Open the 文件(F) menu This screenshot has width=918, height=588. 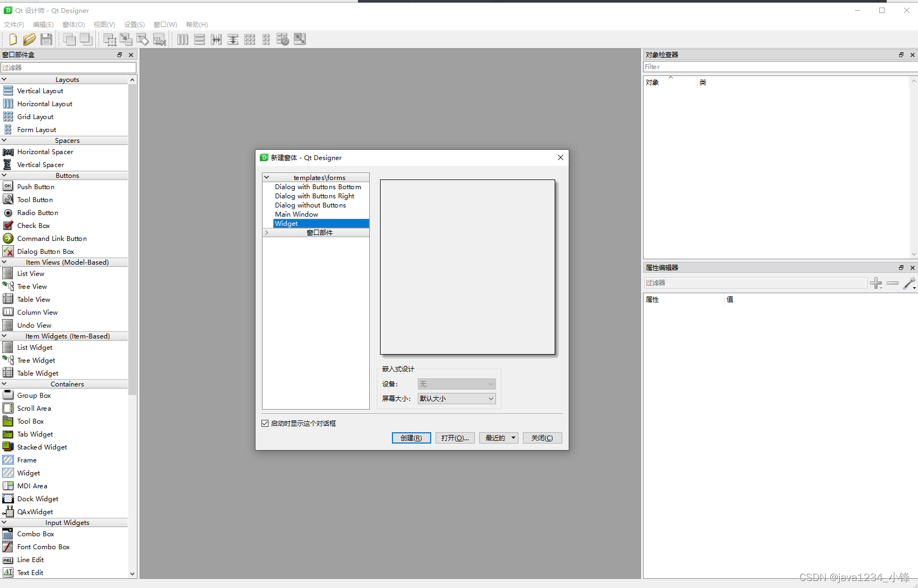(x=13, y=24)
